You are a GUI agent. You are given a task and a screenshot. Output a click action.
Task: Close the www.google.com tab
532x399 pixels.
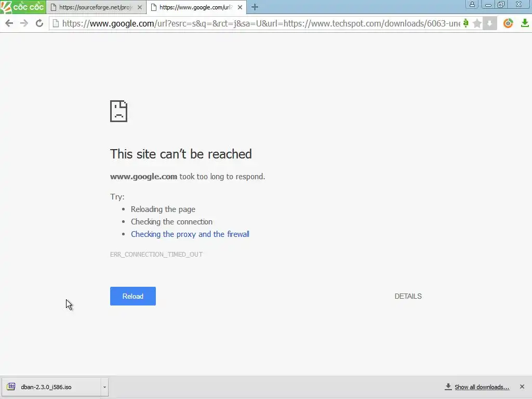point(240,7)
